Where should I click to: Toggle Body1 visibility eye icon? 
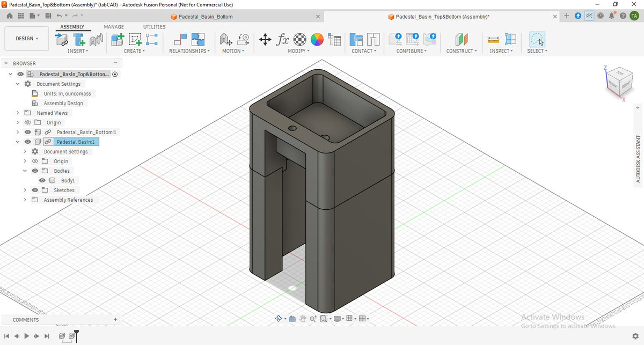pos(42,180)
